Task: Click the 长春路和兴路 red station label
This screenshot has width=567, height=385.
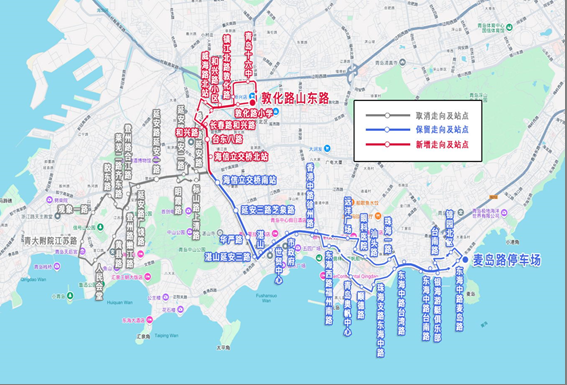Action: (233, 125)
